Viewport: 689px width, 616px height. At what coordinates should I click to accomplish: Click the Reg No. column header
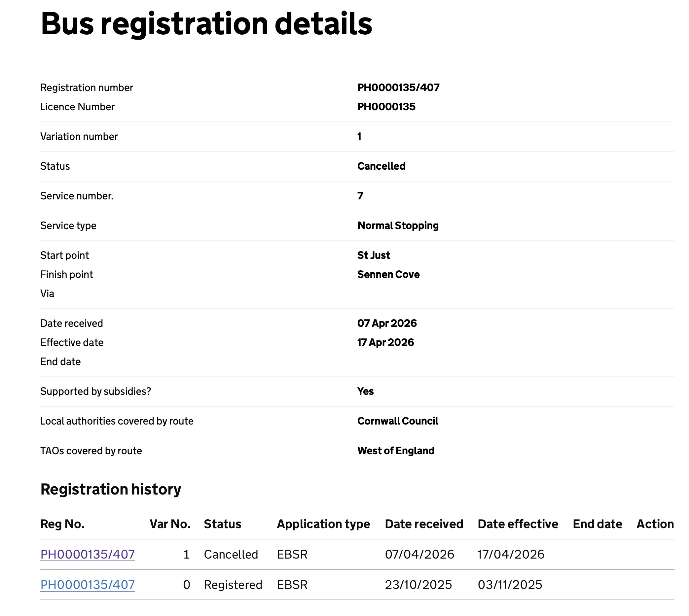point(62,524)
